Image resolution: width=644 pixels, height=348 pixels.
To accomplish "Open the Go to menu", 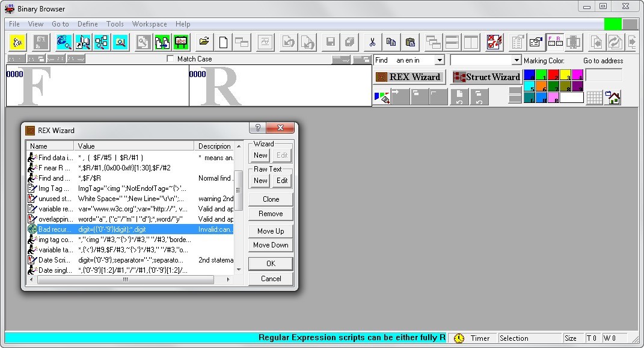I will (x=60, y=24).
